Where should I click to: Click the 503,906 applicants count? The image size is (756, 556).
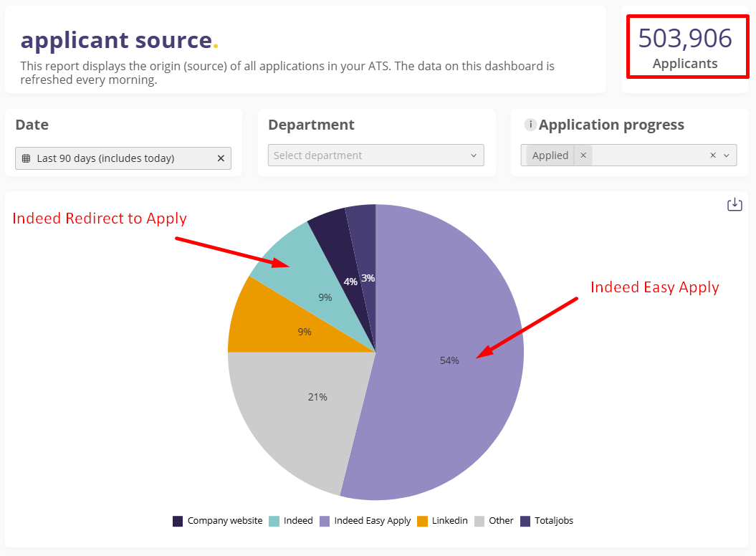click(685, 39)
